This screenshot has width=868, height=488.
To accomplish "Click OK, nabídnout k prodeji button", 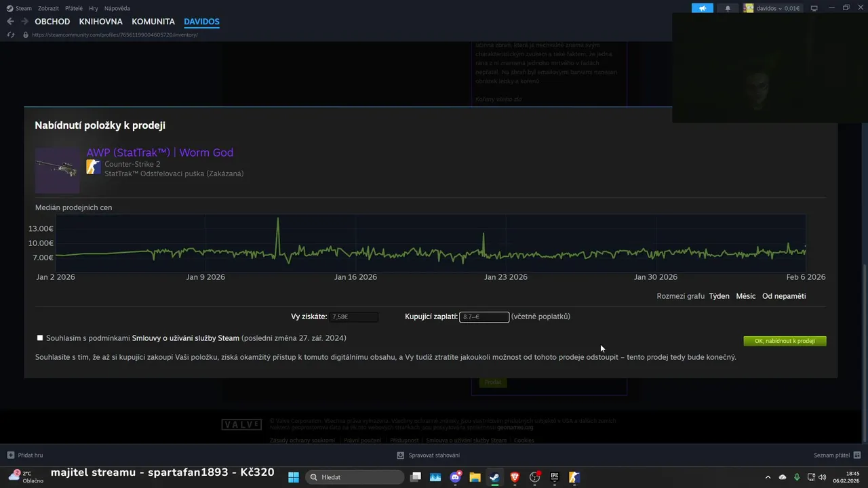I will [x=785, y=341].
